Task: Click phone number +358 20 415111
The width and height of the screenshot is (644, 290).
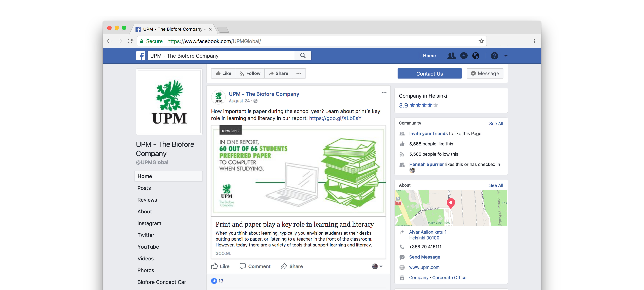Action: 425,247
